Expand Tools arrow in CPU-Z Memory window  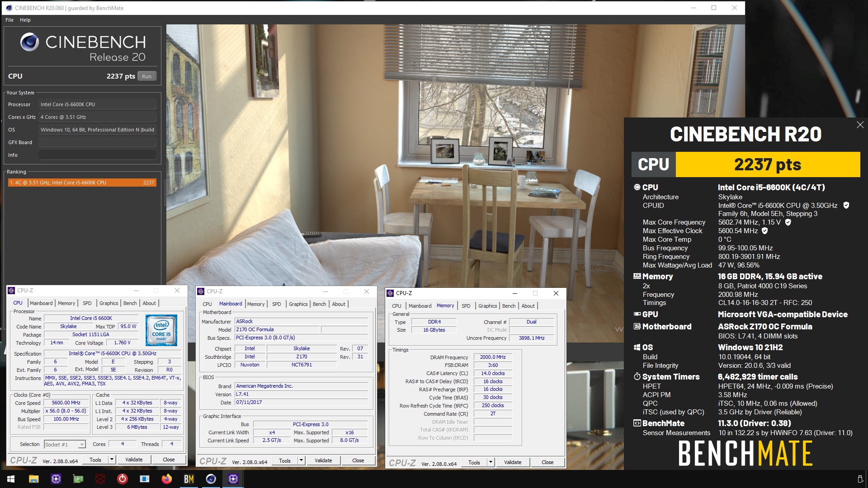[491, 462]
